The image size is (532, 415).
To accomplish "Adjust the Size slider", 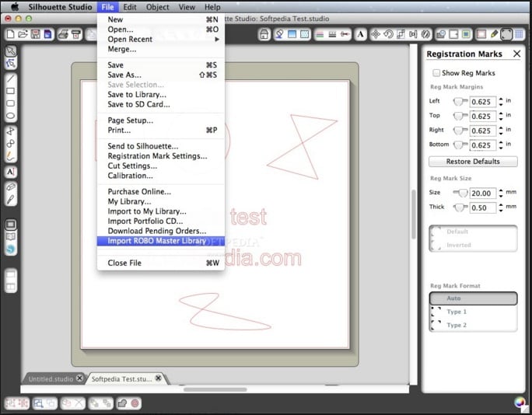I will pyautogui.click(x=460, y=194).
